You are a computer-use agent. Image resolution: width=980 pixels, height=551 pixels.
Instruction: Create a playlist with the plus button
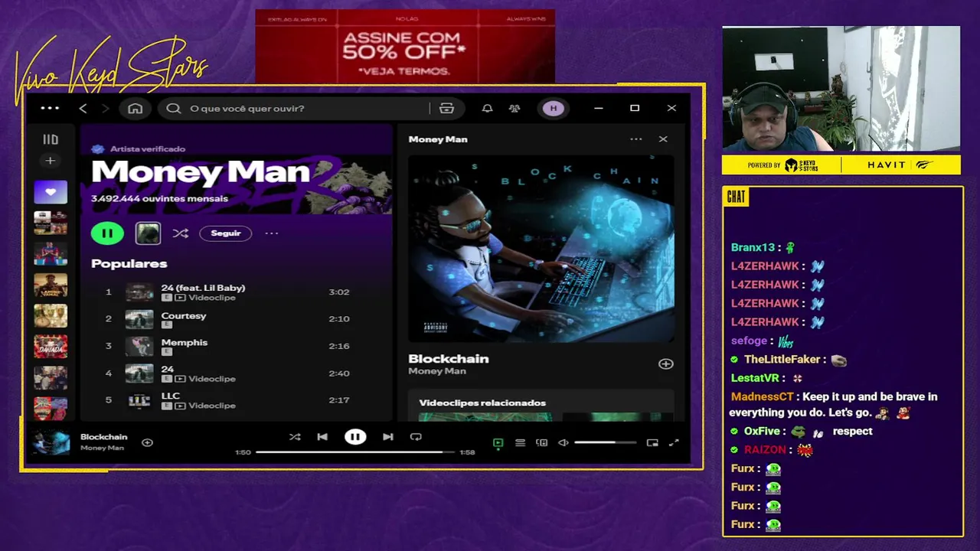(x=51, y=161)
